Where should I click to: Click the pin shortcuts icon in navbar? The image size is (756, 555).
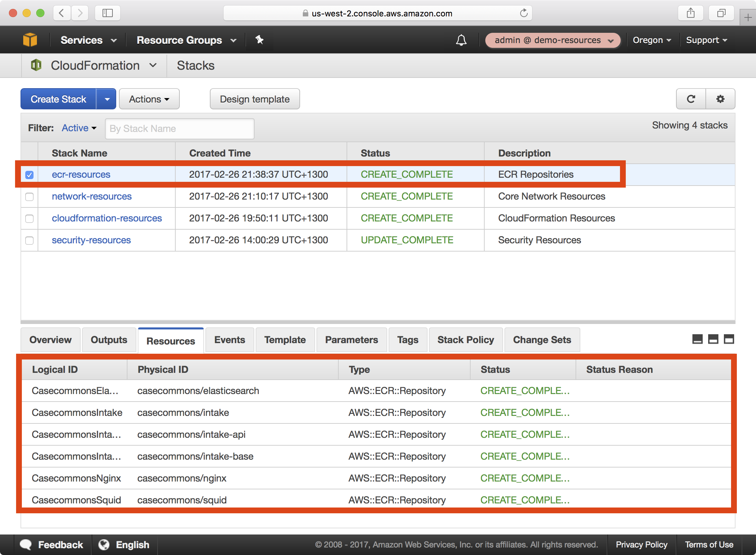click(x=259, y=40)
